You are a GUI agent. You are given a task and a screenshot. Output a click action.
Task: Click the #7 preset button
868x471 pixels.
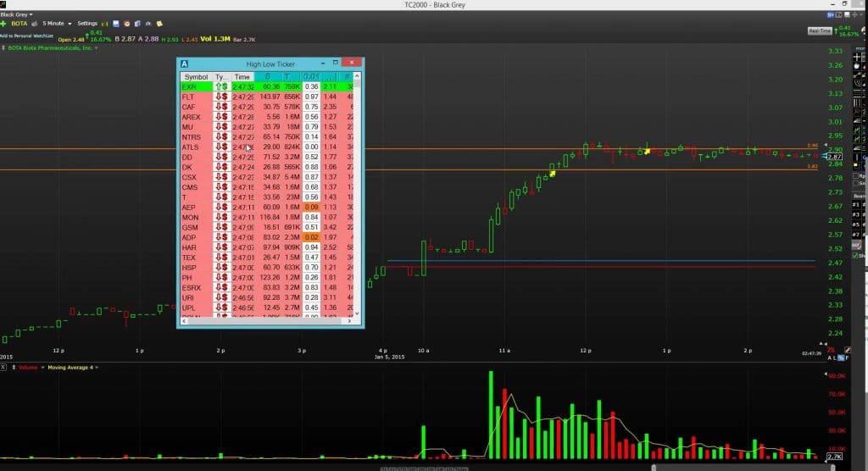(x=856, y=234)
